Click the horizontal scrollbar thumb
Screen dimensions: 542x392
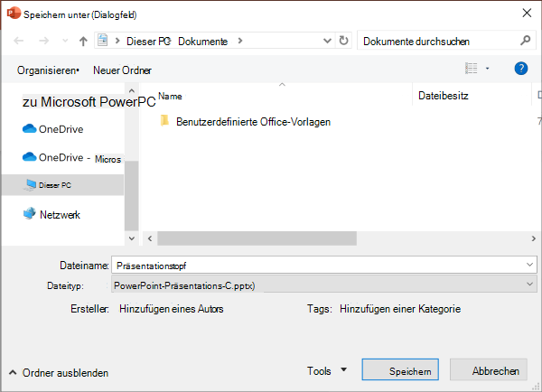(257, 238)
